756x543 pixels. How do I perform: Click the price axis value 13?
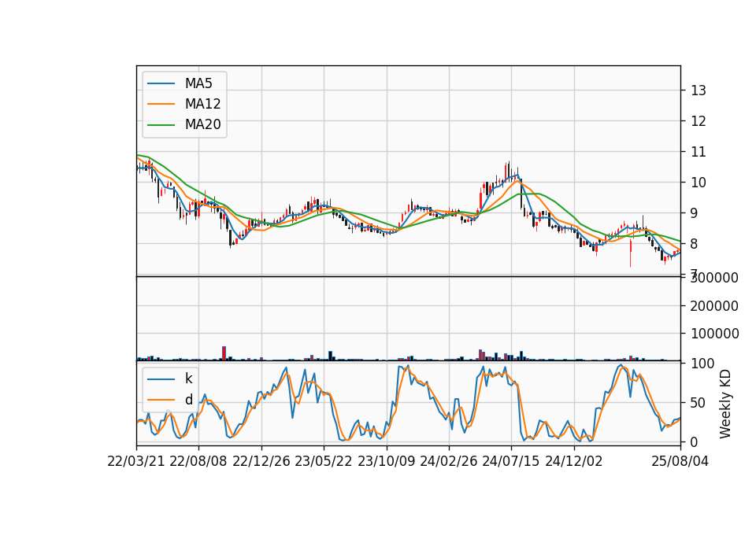pyautogui.click(x=699, y=90)
